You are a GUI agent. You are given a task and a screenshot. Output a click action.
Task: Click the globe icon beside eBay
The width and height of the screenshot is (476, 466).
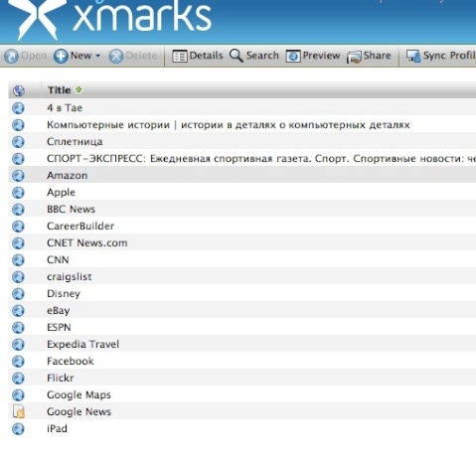(18, 311)
